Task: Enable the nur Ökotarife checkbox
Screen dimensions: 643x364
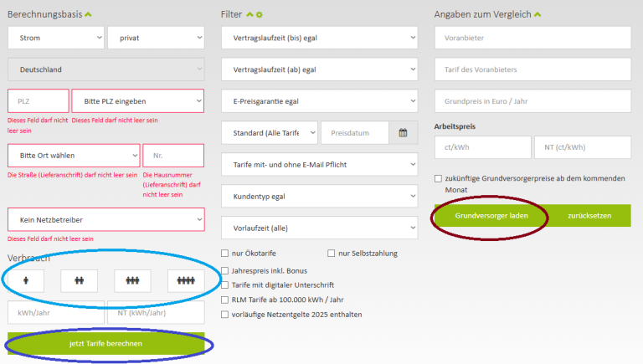Action: coord(225,254)
